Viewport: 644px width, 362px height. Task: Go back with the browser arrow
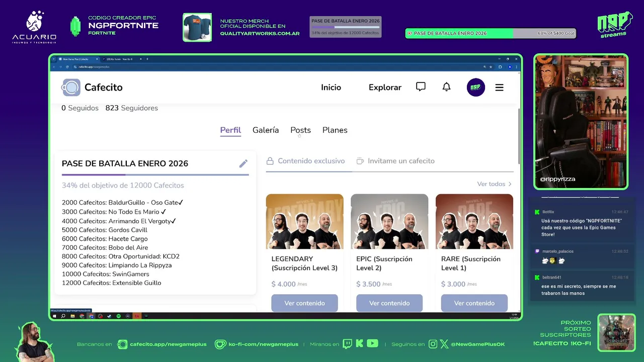(54, 67)
